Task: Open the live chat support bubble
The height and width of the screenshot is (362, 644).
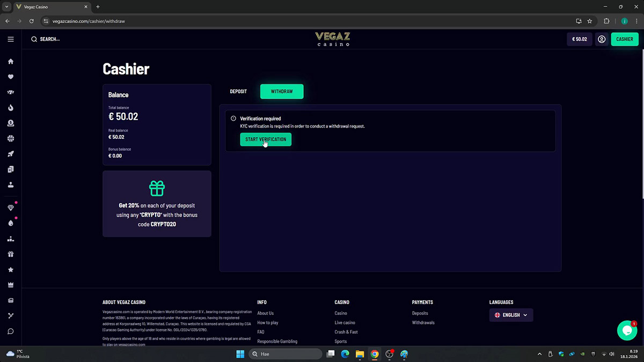Action: point(627,330)
